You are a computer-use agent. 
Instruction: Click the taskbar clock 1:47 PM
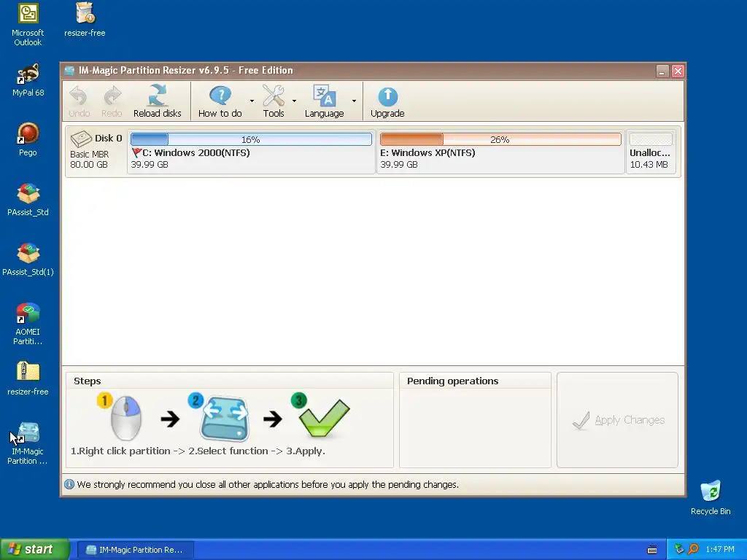pos(720,549)
